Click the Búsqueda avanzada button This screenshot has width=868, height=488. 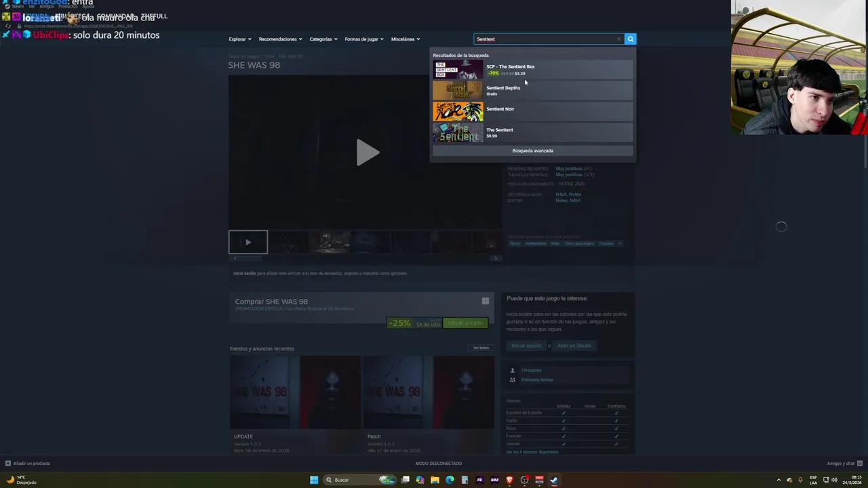click(532, 150)
